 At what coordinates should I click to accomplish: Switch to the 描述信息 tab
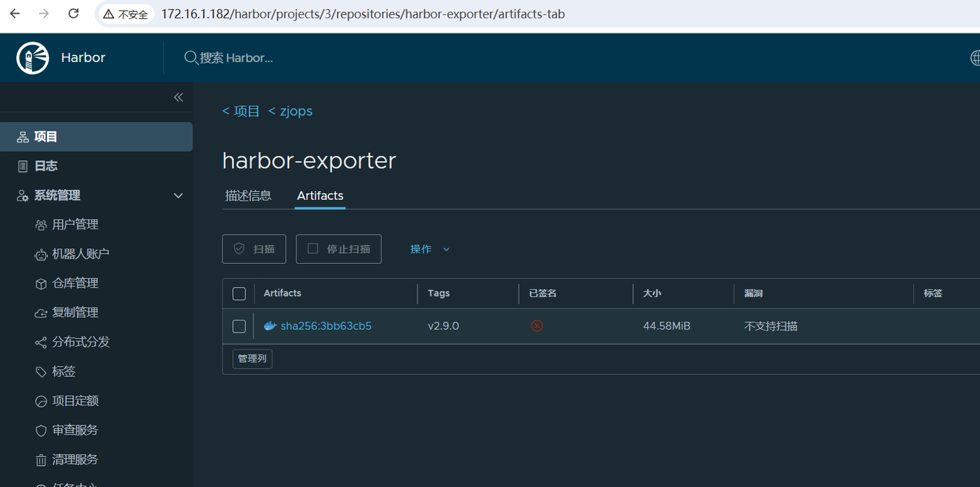(x=248, y=195)
